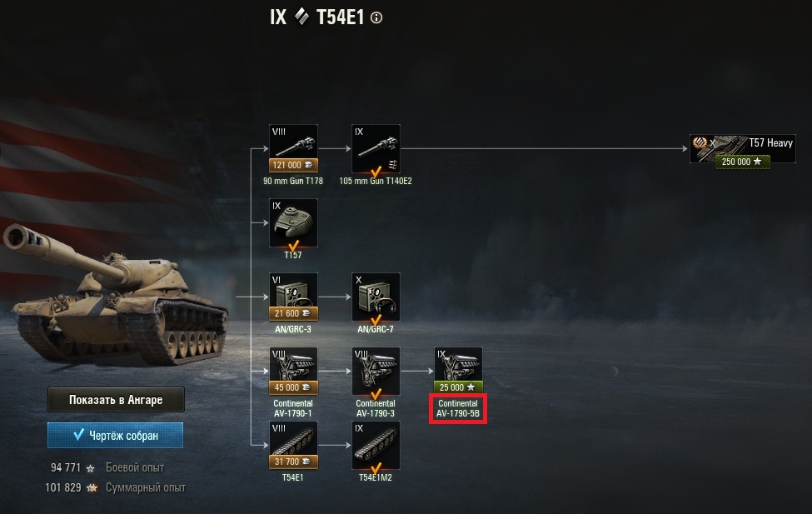Image resolution: width=812 pixels, height=514 pixels.
Task: Choose the Continental AV-1790-3 engine
Action: click(x=376, y=371)
